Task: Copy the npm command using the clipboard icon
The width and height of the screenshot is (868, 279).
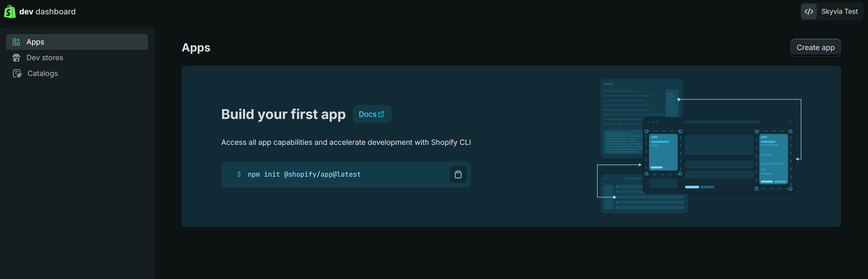Action: (x=458, y=174)
